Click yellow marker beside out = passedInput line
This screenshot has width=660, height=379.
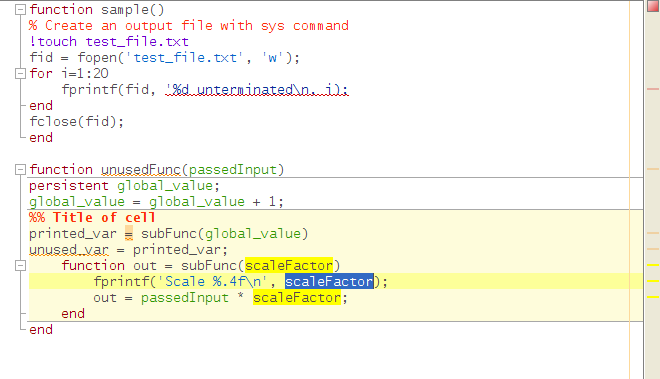pos(653,297)
